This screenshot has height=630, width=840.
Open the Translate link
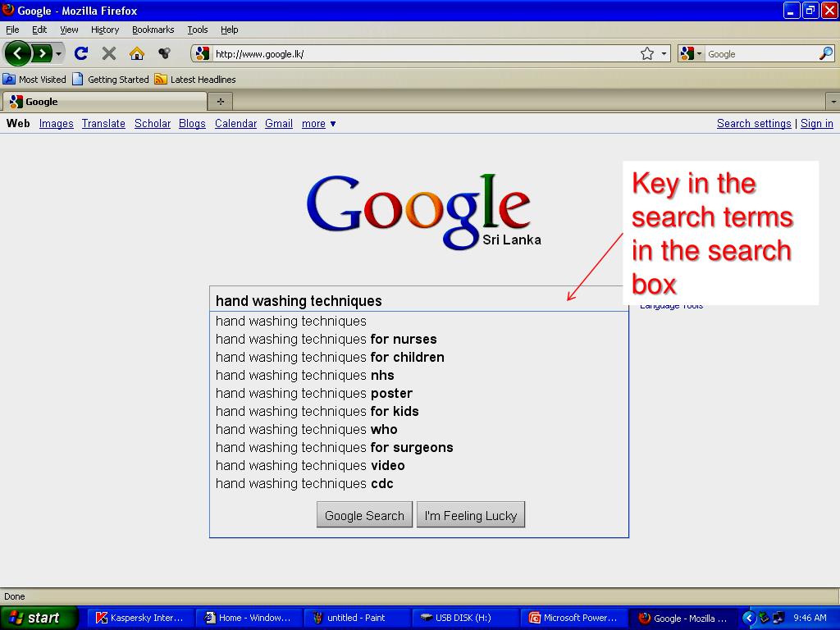click(103, 124)
